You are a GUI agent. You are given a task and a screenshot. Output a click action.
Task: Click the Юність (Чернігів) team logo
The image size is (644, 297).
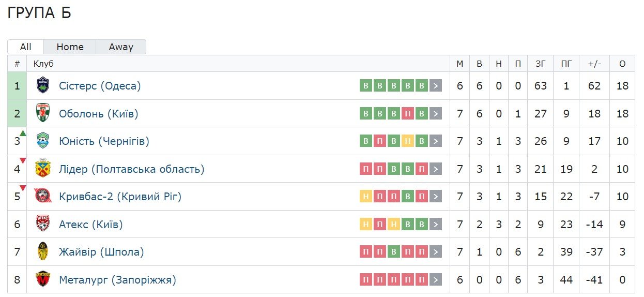point(43,141)
